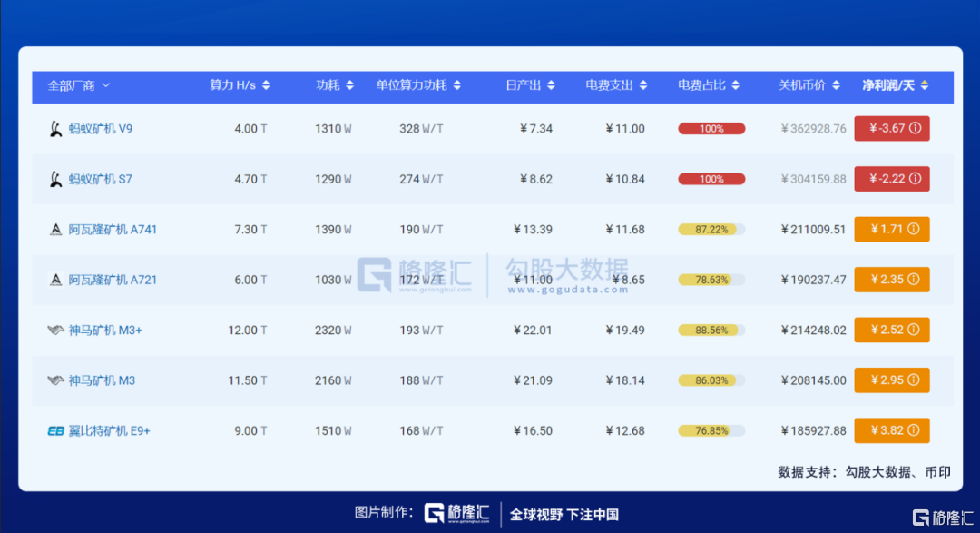Open the 蚂蚁矿机 V9 link

(100, 129)
